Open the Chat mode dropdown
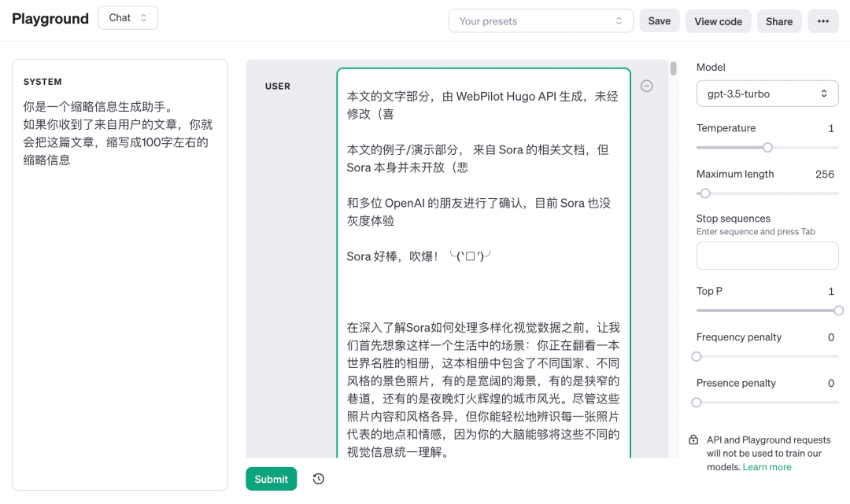850x504 pixels. point(128,18)
